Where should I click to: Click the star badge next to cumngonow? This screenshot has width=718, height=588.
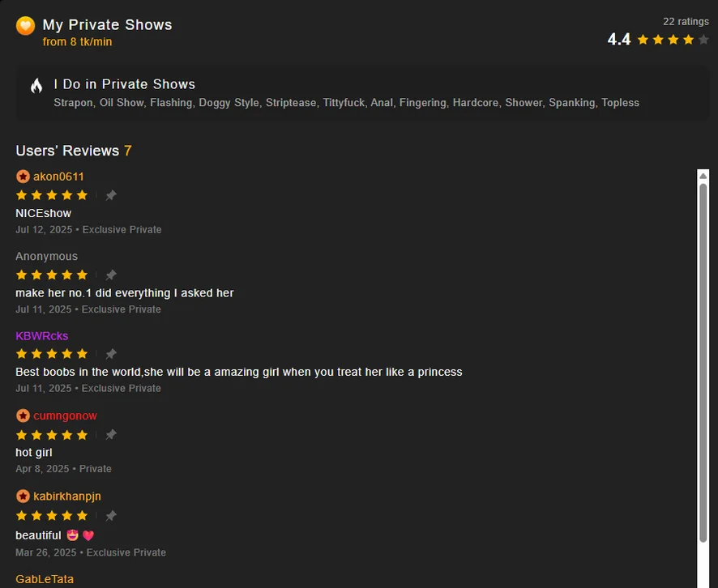(23, 416)
